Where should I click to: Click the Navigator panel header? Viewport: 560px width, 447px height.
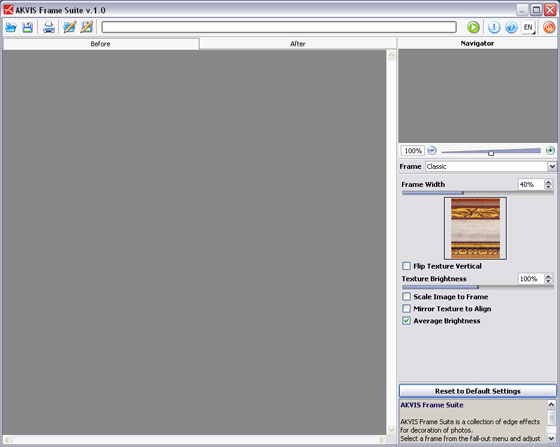tap(477, 44)
